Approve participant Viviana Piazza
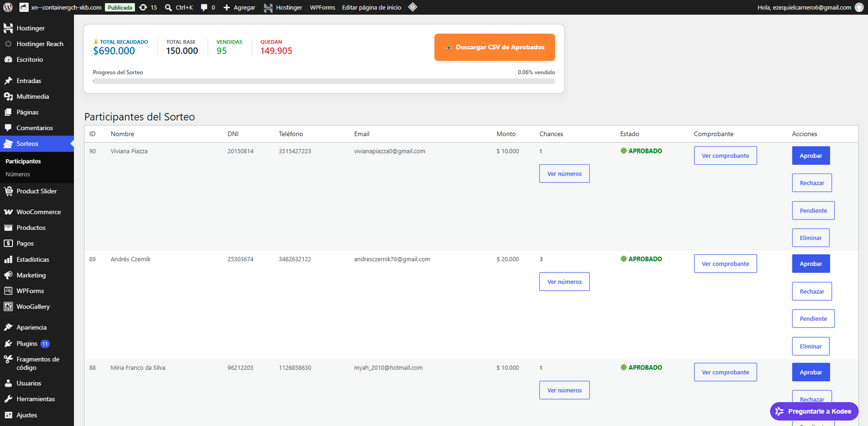The width and height of the screenshot is (868, 426). point(811,156)
